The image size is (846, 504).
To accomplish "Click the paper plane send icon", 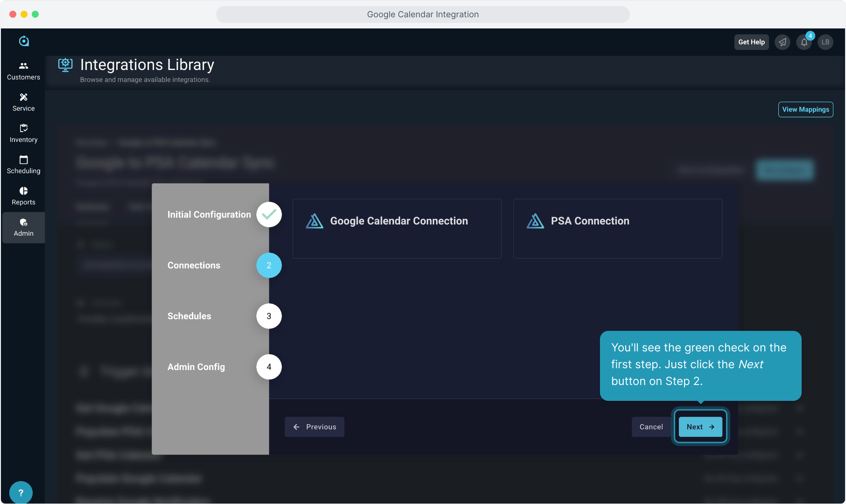I will (x=783, y=42).
